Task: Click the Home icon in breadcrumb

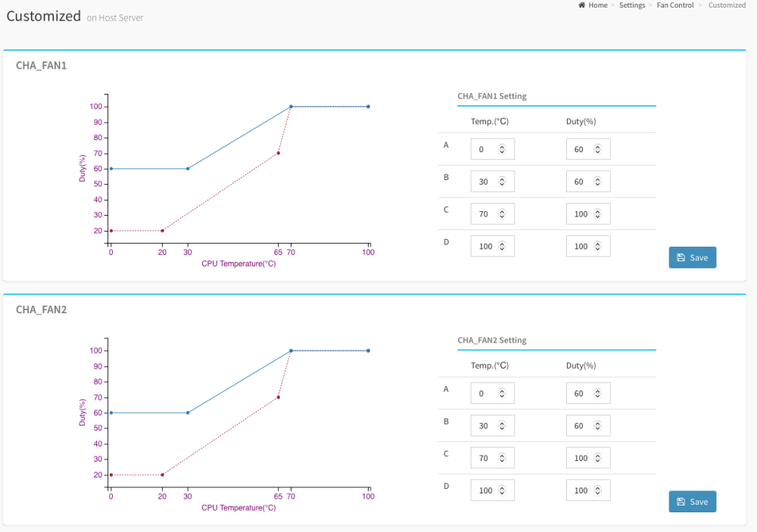Action: 581,5
